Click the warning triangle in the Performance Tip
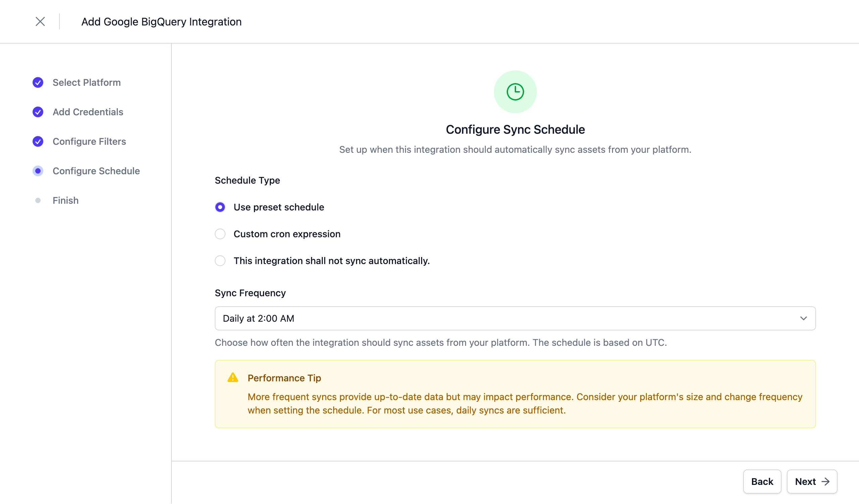 point(234,378)
